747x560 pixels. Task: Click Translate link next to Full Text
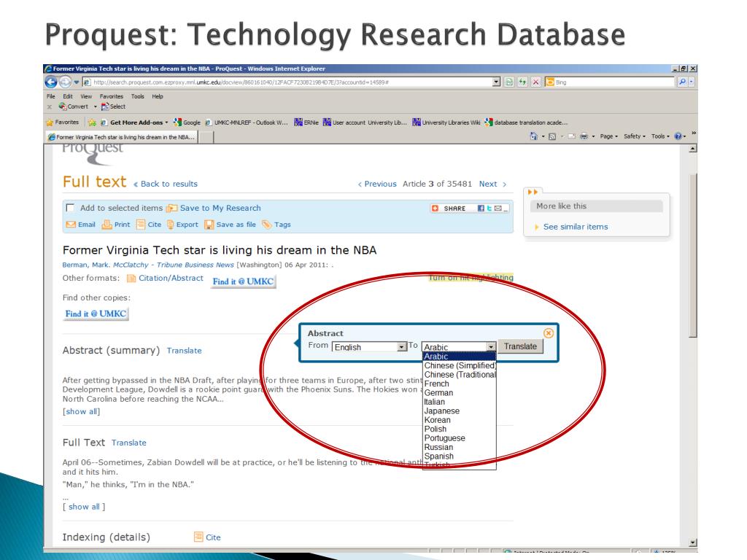click(128, 443)
